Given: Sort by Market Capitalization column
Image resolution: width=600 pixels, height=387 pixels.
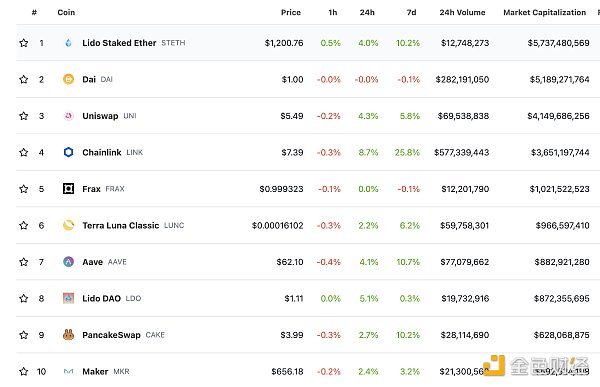Looking at the screenshot, I should tap(544, 12).
